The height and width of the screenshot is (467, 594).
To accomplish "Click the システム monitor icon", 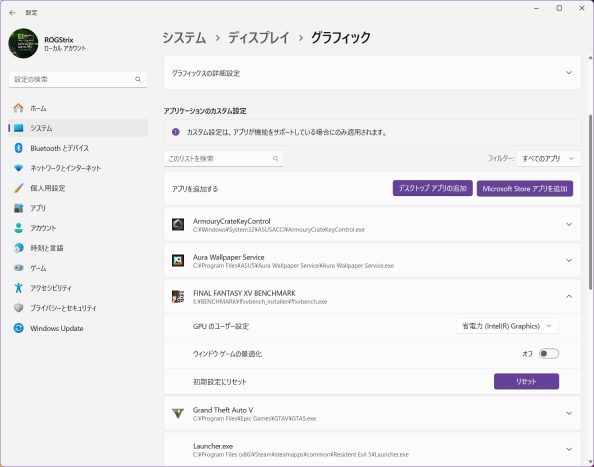I will tap(19, 128).
